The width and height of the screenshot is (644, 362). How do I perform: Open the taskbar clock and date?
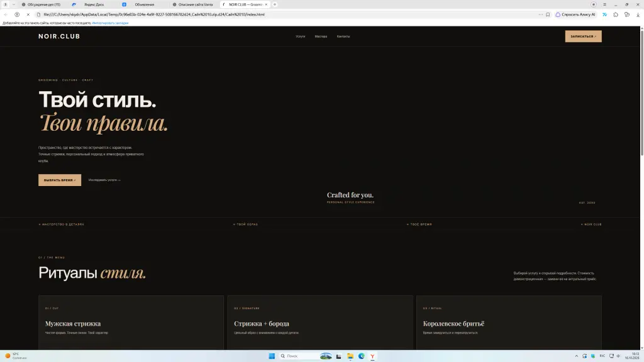[x=632, y=356]
